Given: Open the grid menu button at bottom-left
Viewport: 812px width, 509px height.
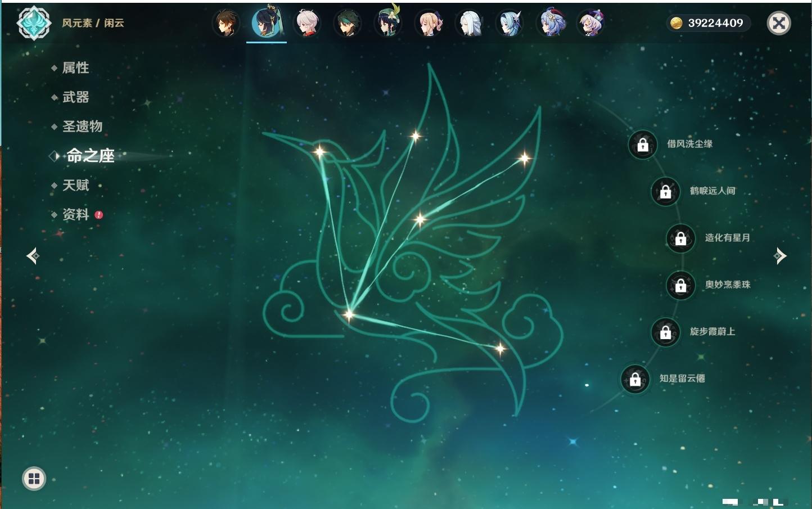Looking at the screenshot, I should [x=34, y=479].
